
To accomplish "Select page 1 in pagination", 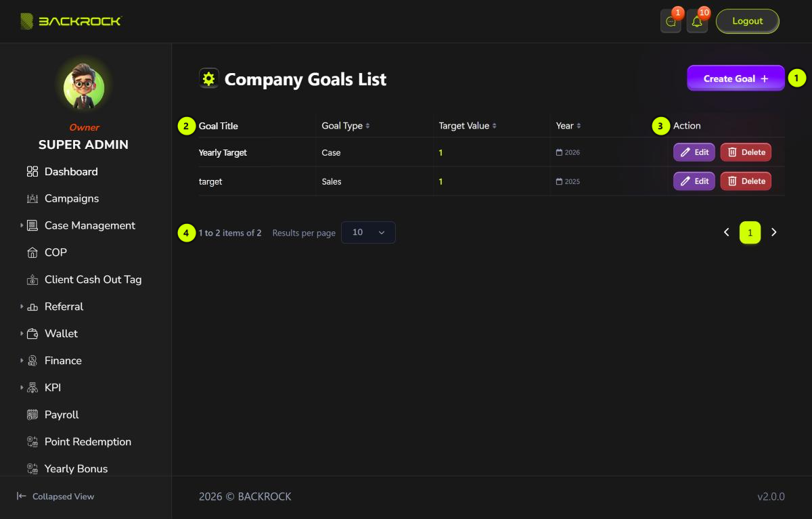I will click(750, 232).
